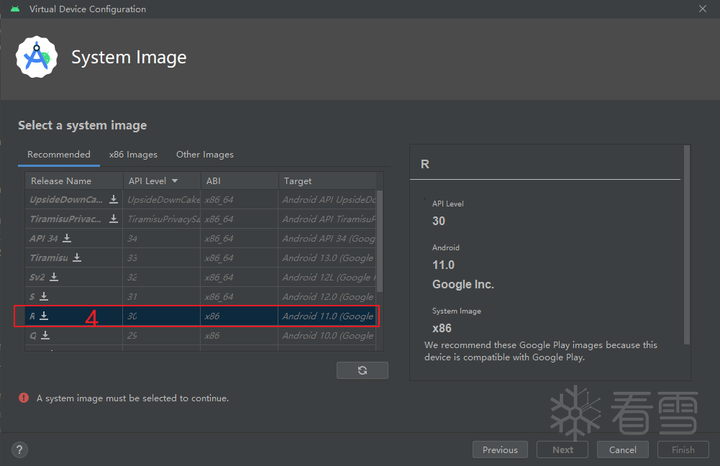The width and height of the screenshot is (720, 466).
Task: Go back with the Previous button
Action: (x=500, y=449)
